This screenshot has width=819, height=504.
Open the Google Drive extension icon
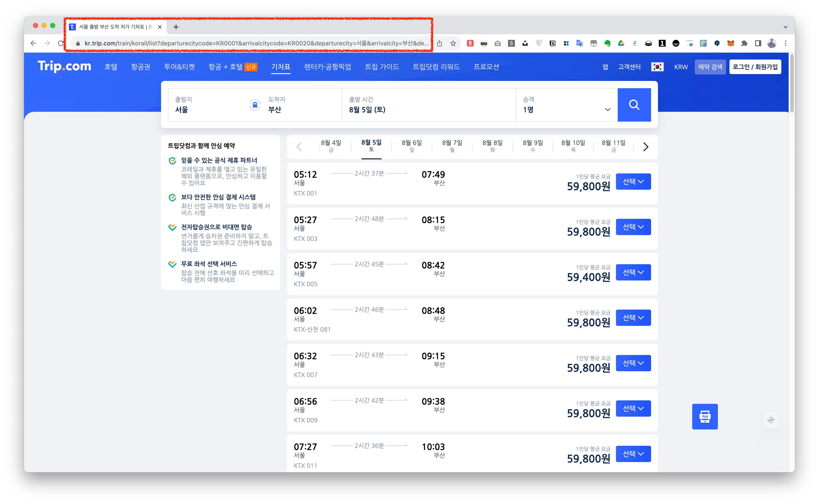coord(621,43)
